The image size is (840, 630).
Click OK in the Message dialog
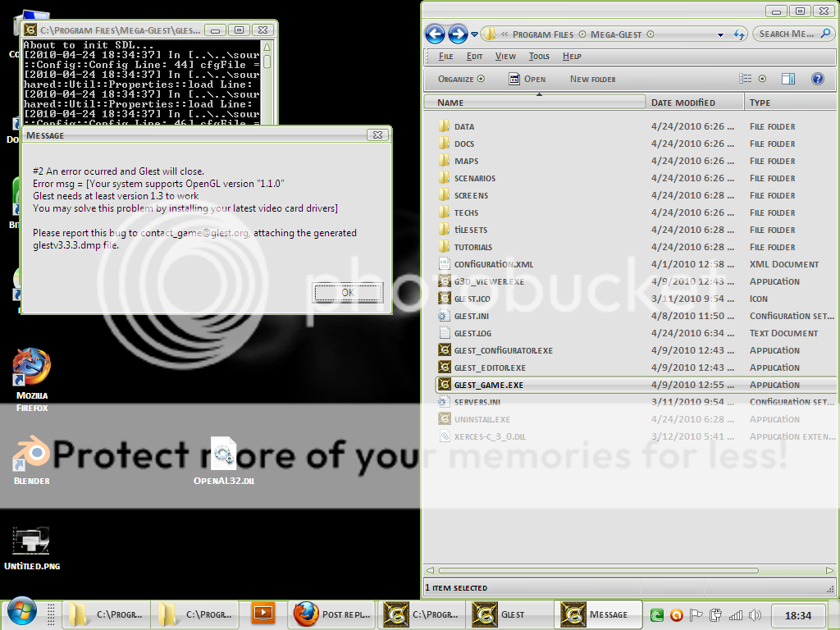tap(348, 293)
